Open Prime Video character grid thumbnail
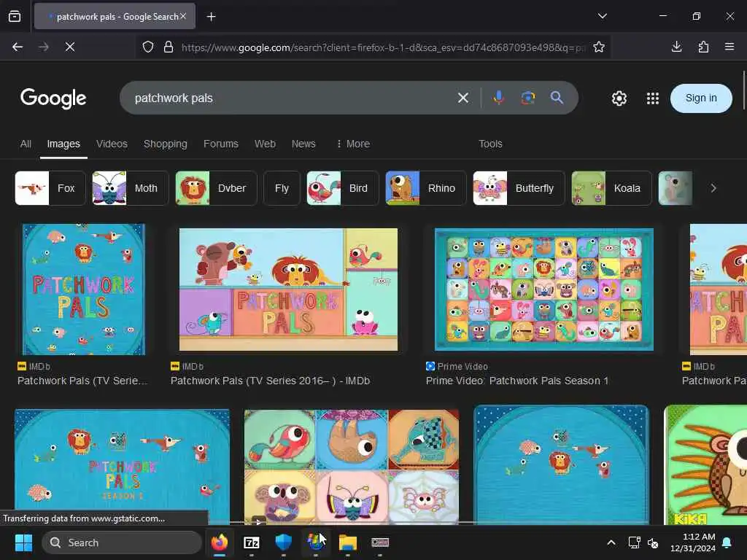The width and height of the screenshot is (747, 560). [544, 289]
